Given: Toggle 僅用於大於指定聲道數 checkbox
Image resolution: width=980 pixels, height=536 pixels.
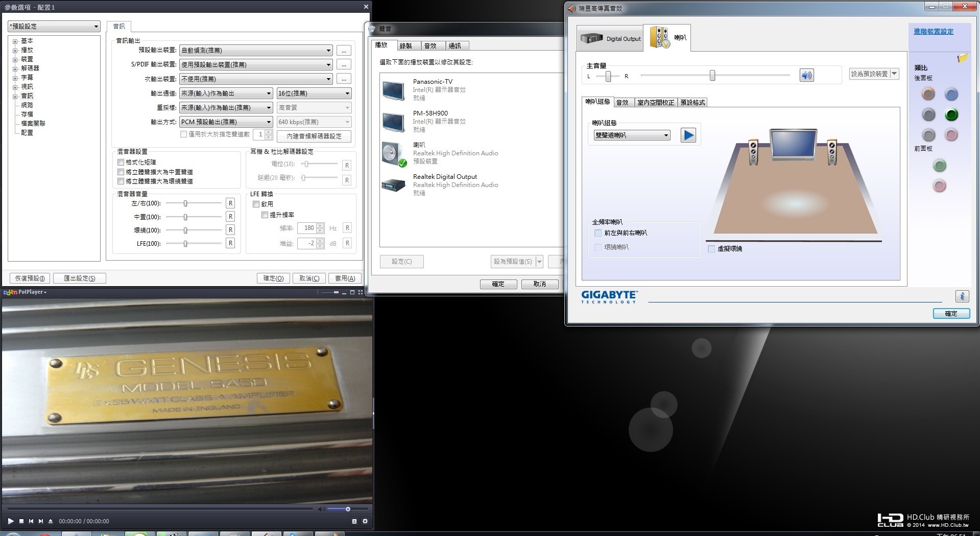Looking at the screenshot, I should tap(183, 134).
